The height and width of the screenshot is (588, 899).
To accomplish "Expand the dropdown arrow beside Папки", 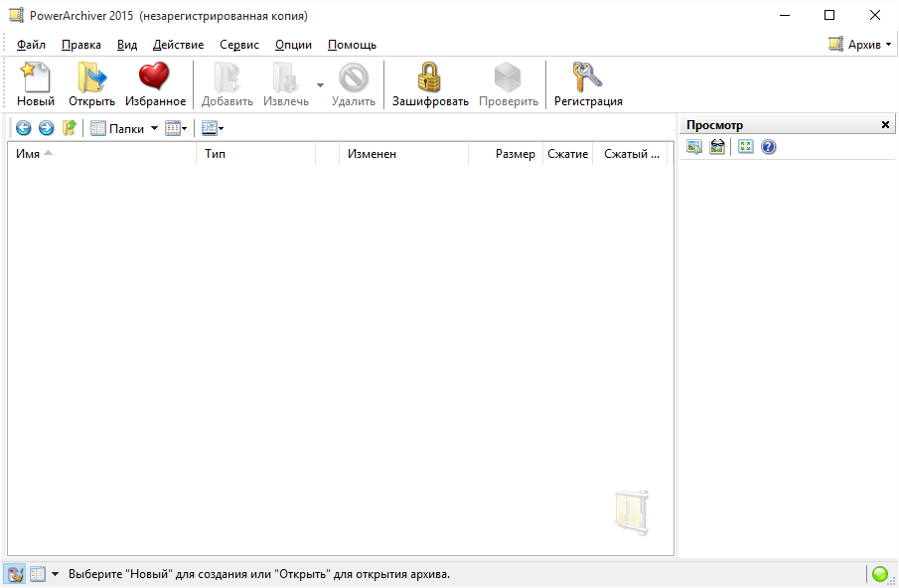I will pos(154,128).
